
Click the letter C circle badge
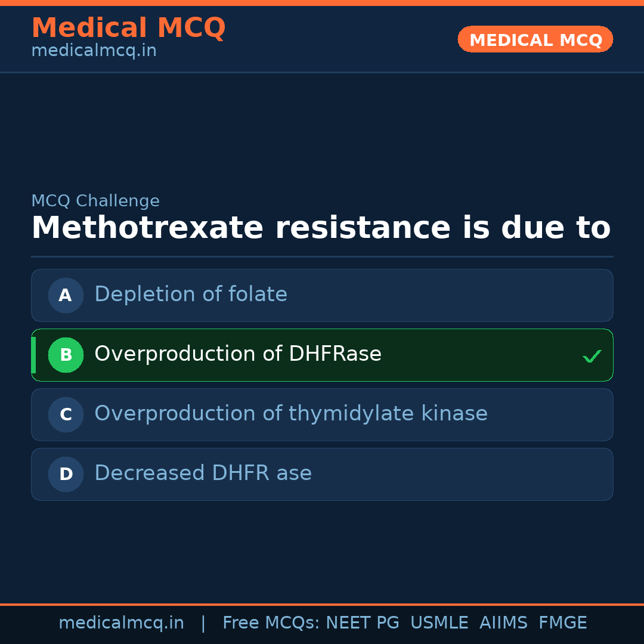(x=66, y=414)
